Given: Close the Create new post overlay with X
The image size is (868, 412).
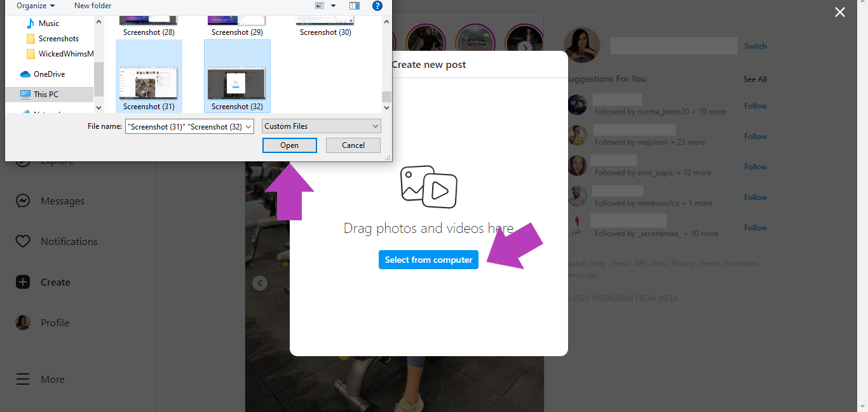Looking at the screenshot, I should pos(840,12).
